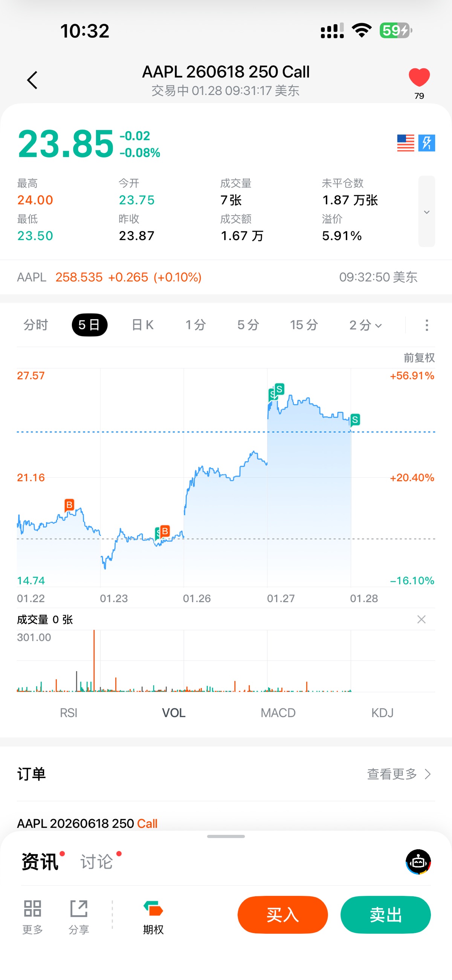Switch indicator to MACD

tap(278, 713)
